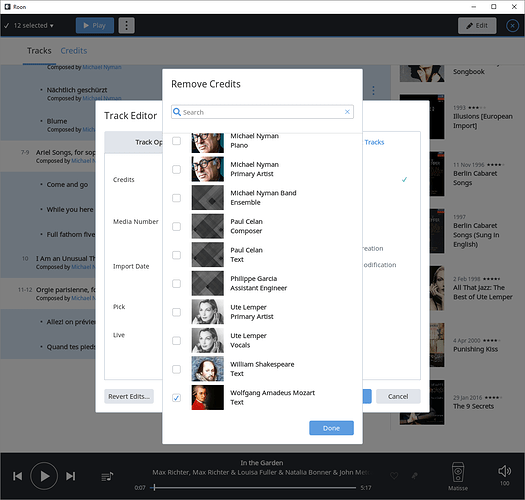Check the Paul Celan Text credit
Viewport: 525px width, 500px height.
click(x=176, y=255)
